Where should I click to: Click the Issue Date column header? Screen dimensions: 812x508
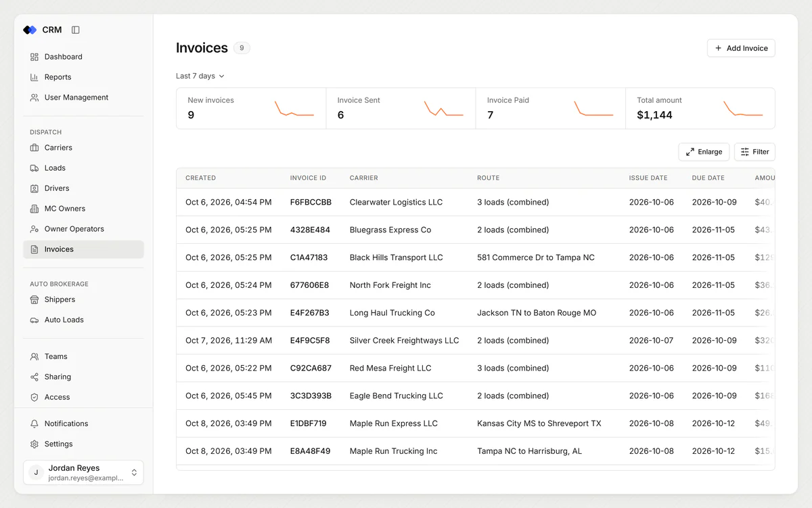[x=648, y=178]
